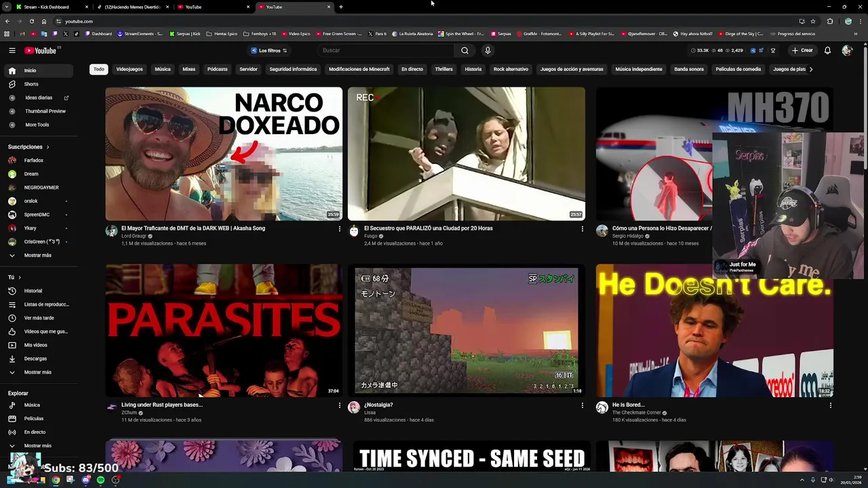Screen dimensions: 868x488
Task: Open StreamElements bookmark
Action: pos(140,34)
